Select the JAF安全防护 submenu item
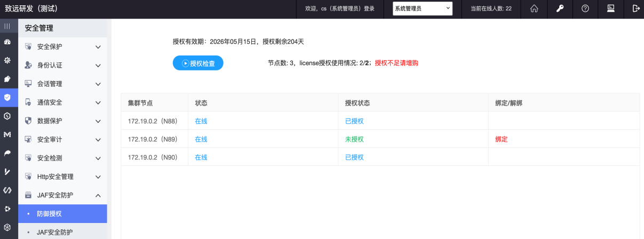644x239 pixels. [55, 232]
